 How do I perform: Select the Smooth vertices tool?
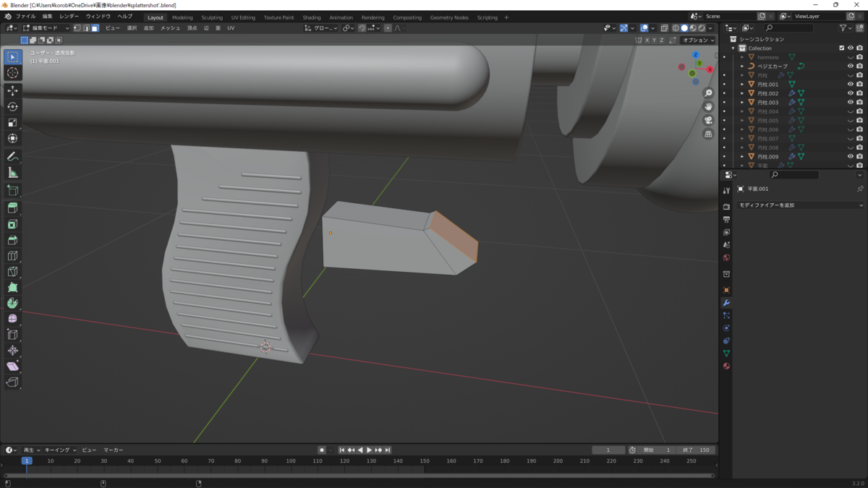12,319
